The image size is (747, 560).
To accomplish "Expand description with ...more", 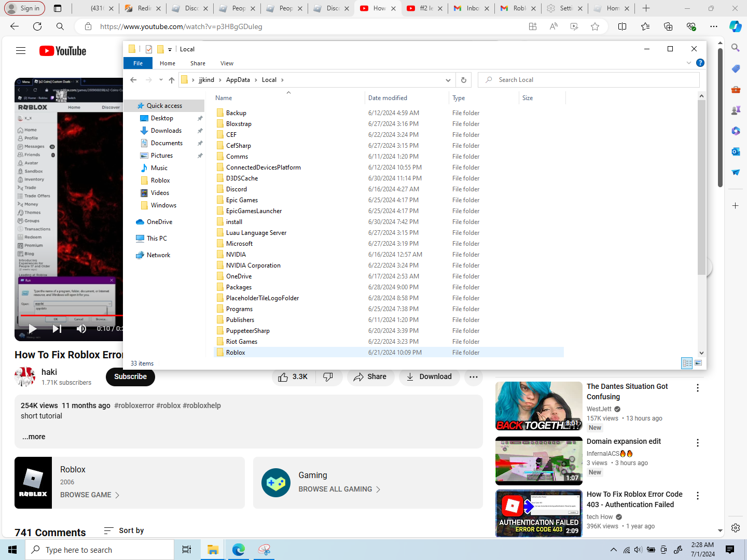I will coord(34,437).
